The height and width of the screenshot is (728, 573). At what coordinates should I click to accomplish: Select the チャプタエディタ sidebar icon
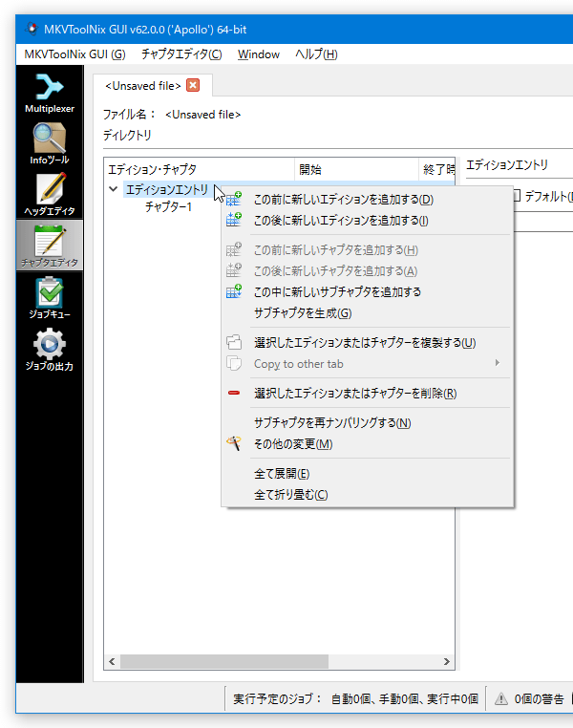pyautogui.click(x=49, y=246)
